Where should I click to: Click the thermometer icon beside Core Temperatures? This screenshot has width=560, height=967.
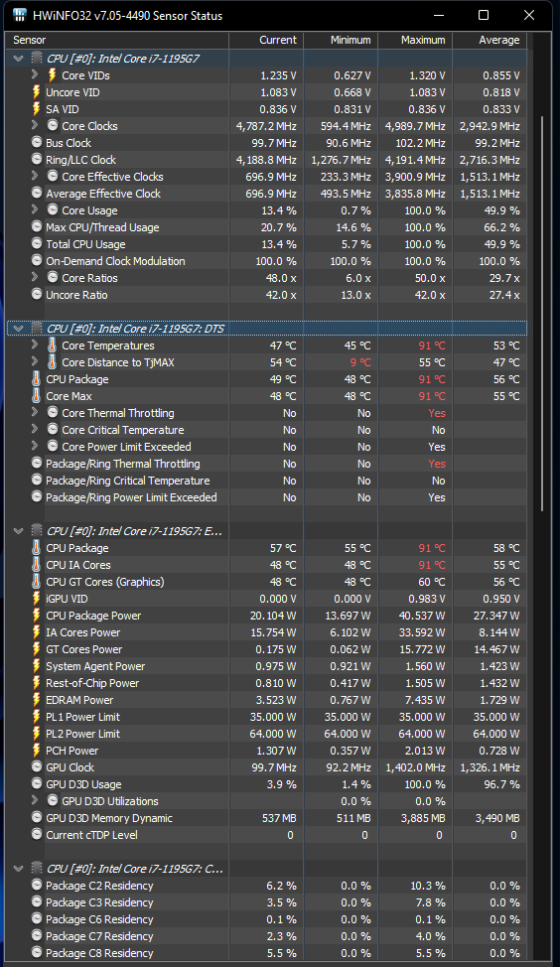53,345
